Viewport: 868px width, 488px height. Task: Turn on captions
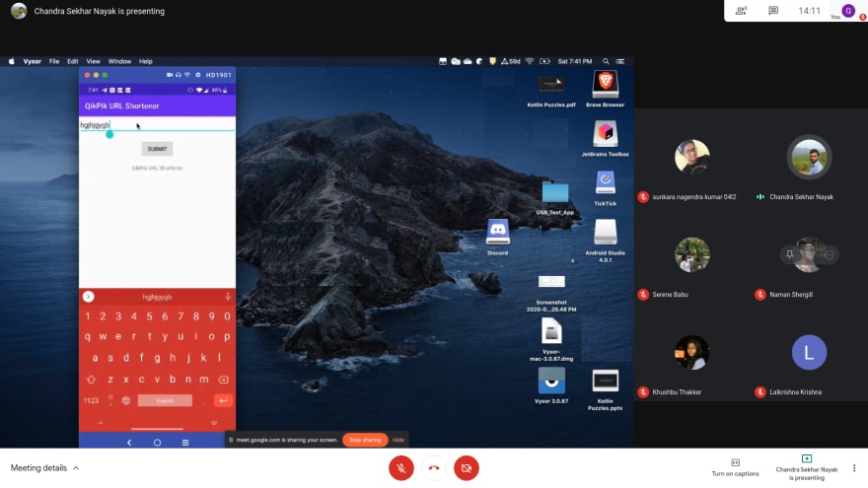pyautogui.click(x=735, y=467)
